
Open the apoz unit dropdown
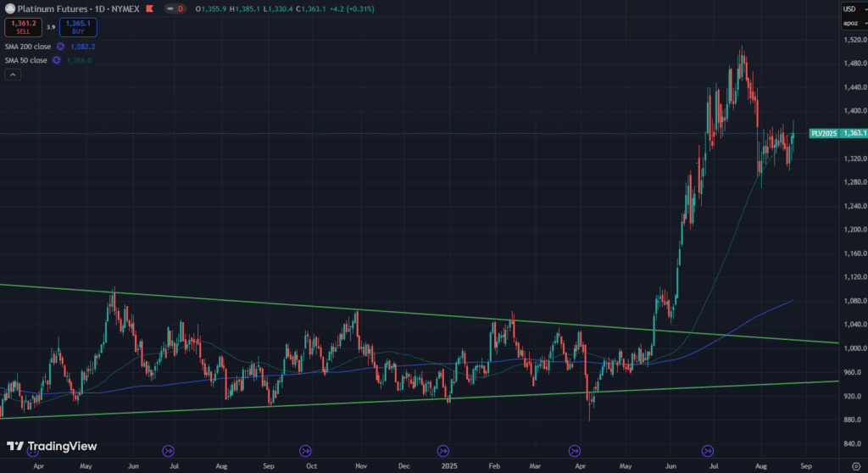coord(852,23)
